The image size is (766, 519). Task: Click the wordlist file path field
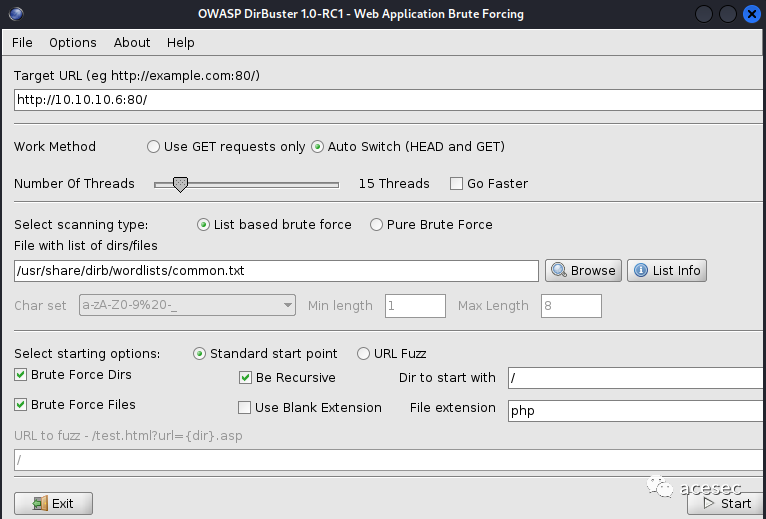[276, 271]
